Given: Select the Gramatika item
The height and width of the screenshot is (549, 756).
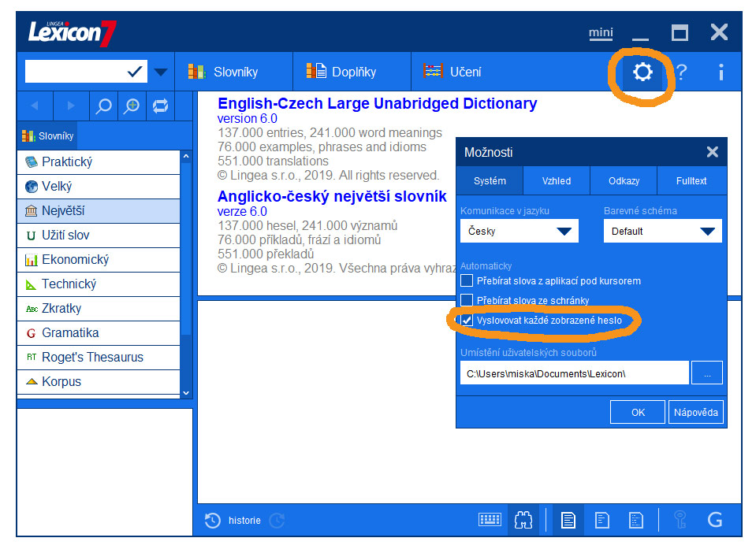Looking at the screenshot, I should coord(99,332).
